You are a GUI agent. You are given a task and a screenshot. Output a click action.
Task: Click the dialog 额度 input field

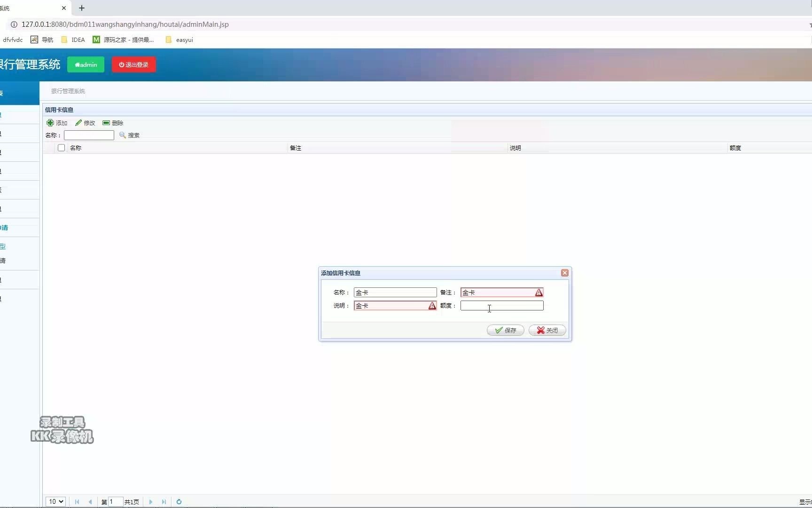click(502, 306)
